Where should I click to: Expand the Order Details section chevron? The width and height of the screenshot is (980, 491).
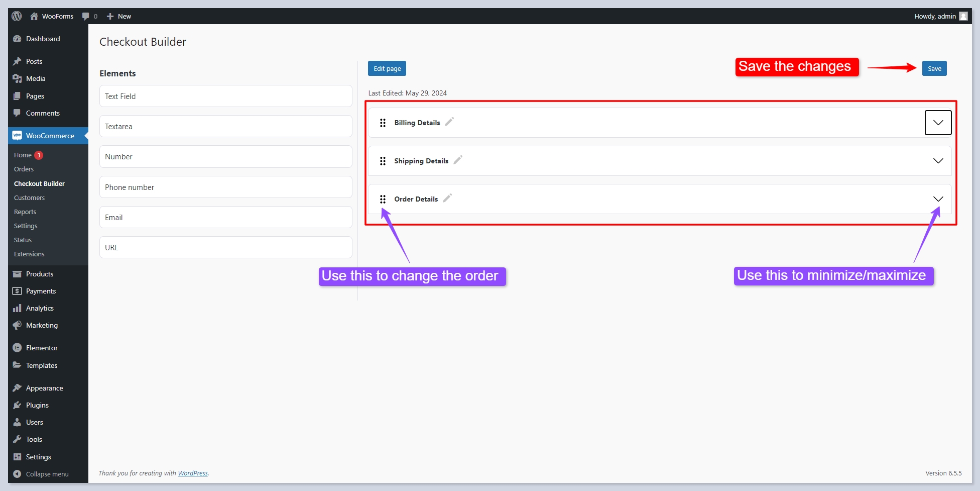coord(938,199)
